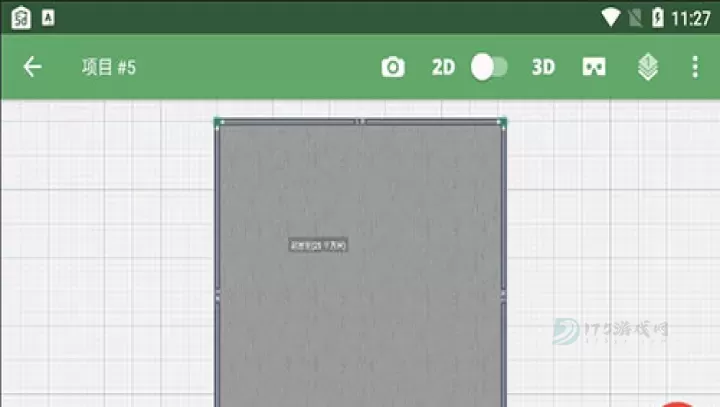The height and width of the screenshot is (407, 720).
Task: Open VR cardboard viewing mode
Action: (x=594, y=67)
